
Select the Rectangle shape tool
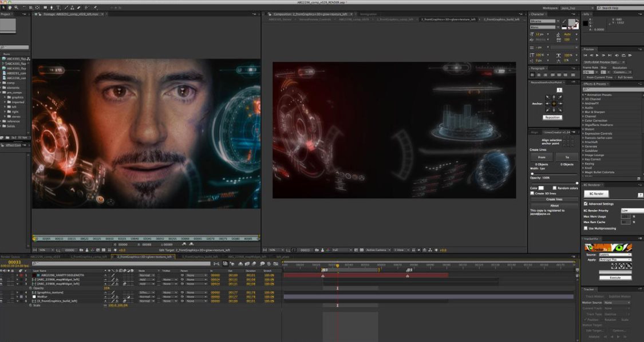[45, 7]
